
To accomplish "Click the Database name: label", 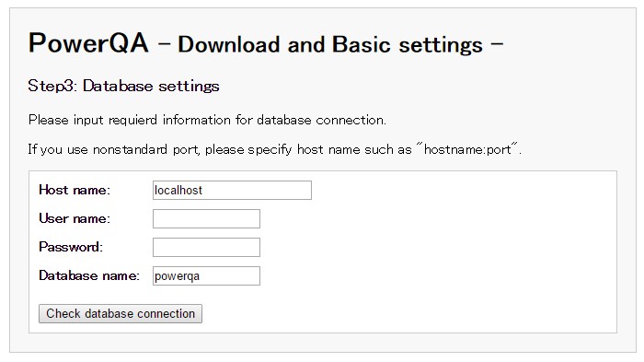I will (x=89, y=275).
